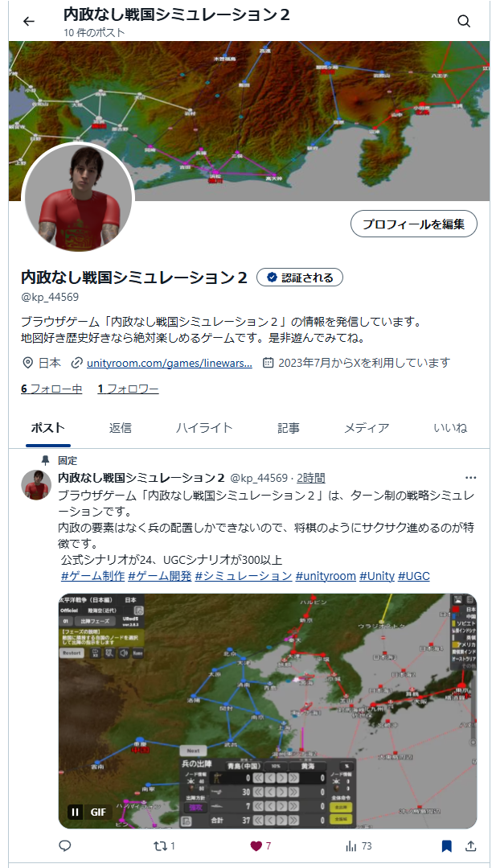Screen dimensions: 496x868
Task: Share the pinned post via upload icon
Action: click(470, 845)
